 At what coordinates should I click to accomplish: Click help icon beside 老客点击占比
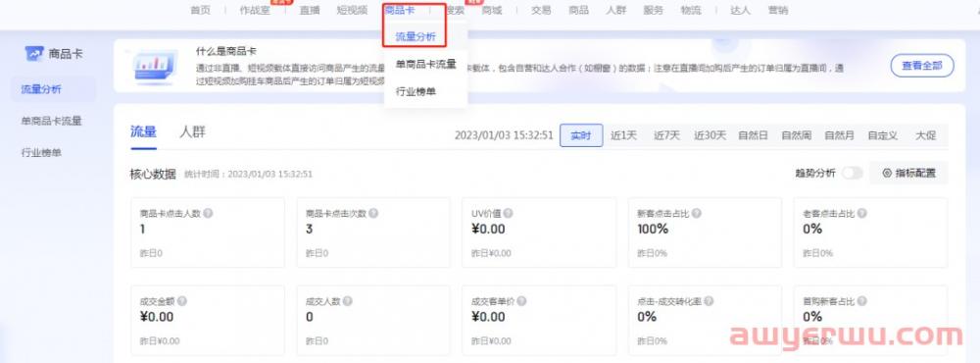point(861,214)
